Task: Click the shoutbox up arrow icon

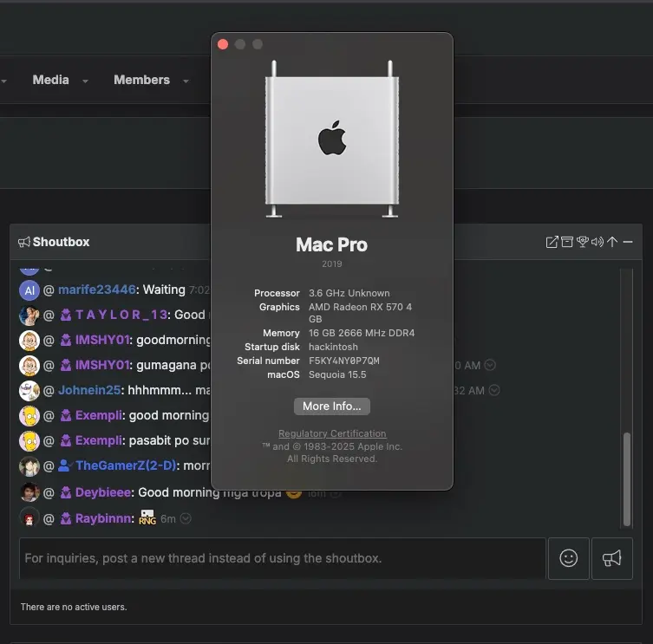Action: click(x=612, y=242)
